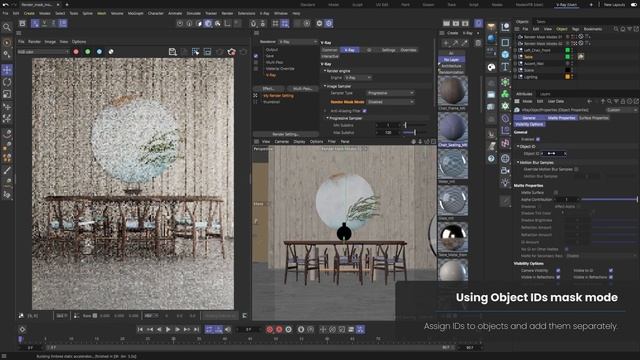Screen dimensions: 640x360
Task: Click the back arrow in Attributes panel
Action: pyautogui.click(x=589, y=101)
